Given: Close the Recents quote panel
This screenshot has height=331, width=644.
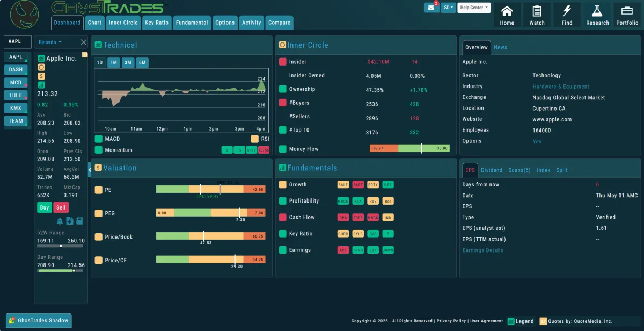Looking at the screenshot, I should click(84, 42).
